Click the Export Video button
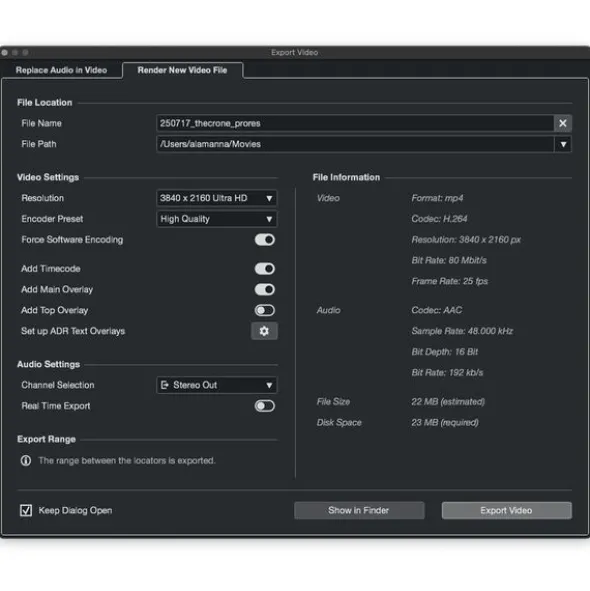The height and width of the screenshot is (591, 590). click(507, 510)
